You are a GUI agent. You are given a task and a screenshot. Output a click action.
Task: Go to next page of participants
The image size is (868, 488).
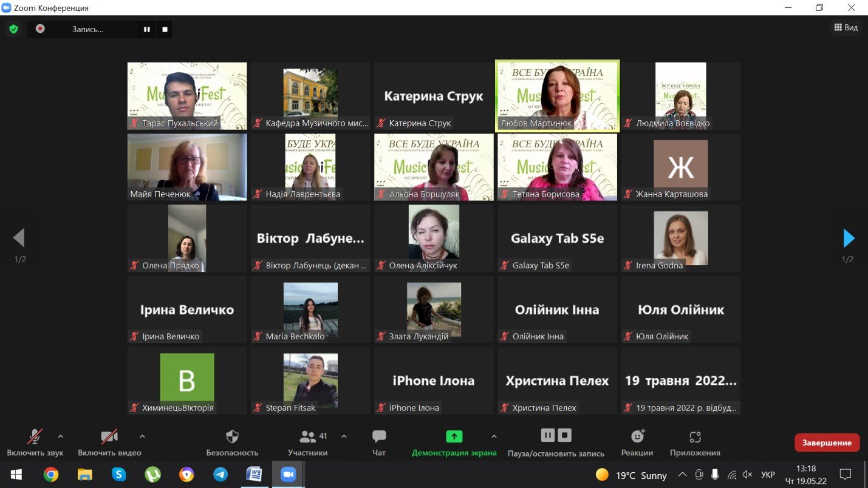(849, 239)
